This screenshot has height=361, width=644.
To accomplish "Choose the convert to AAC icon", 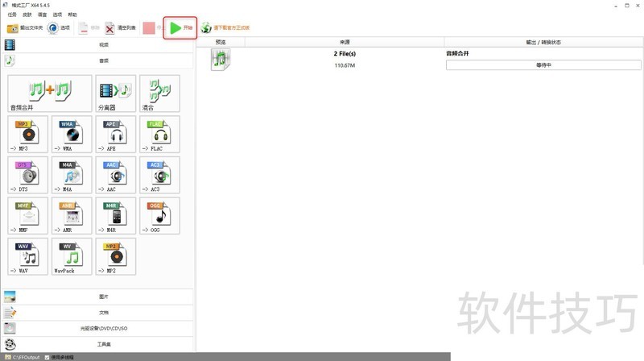I will coord(116,175).
